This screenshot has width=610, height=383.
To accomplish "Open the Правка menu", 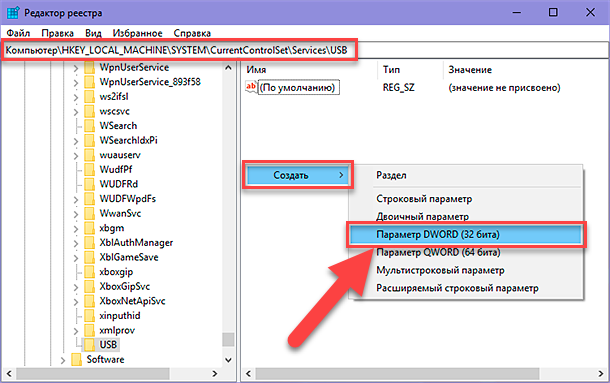I will 58,33.
